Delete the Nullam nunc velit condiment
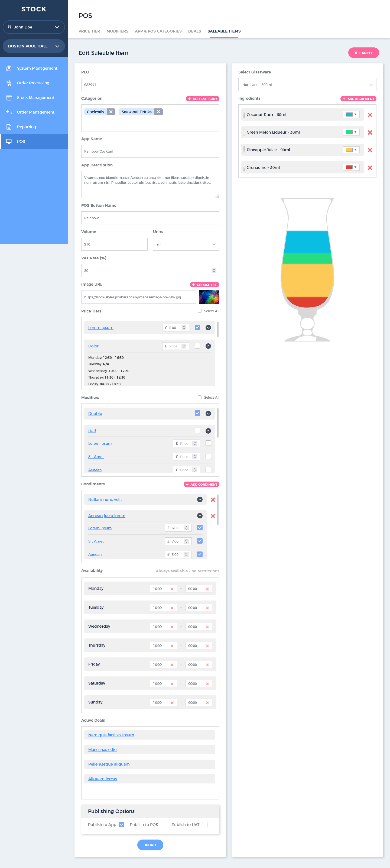Viewport: 390px width, 868px height. [213, 500]
